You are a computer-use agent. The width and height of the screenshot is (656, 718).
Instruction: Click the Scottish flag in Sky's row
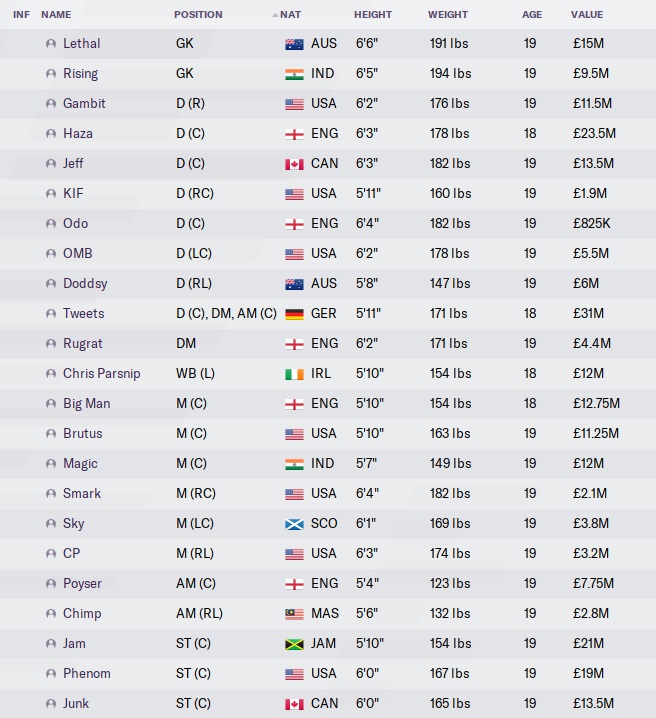click(294, 524)
